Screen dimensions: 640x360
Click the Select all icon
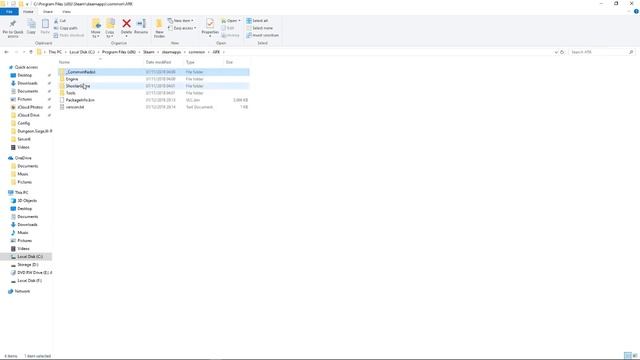(x=249, y=20)
